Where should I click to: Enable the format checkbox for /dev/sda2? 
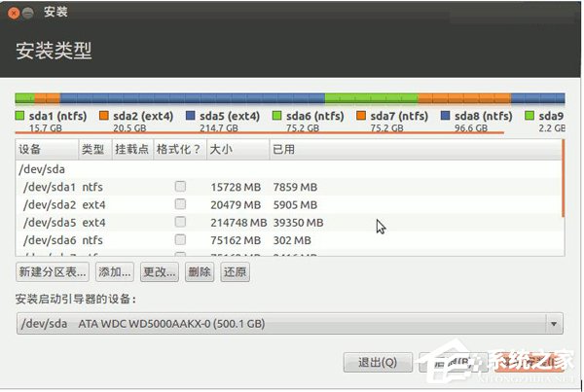coord(180,204)
